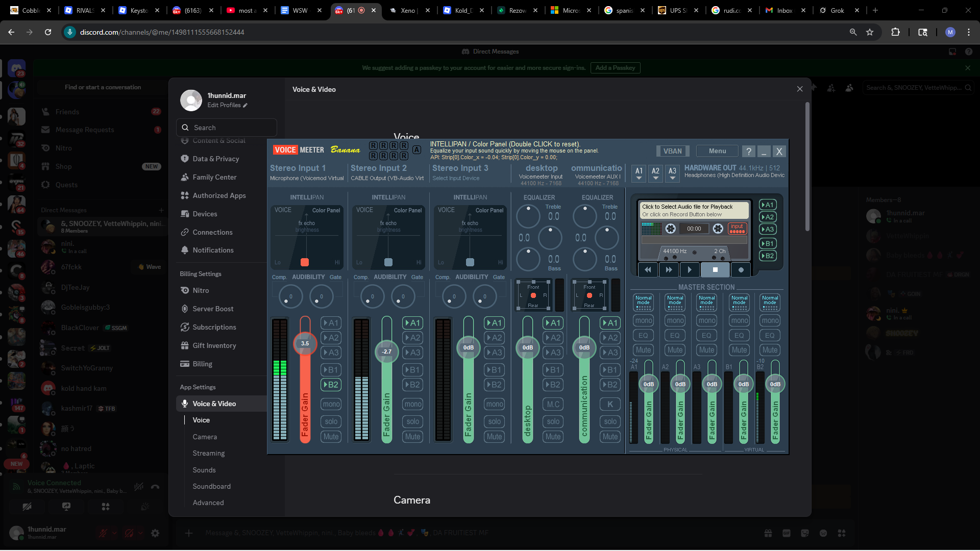Route cassette playback to A1 output
Viewport: 980px width, 551px height.
(x=768, y=205)
